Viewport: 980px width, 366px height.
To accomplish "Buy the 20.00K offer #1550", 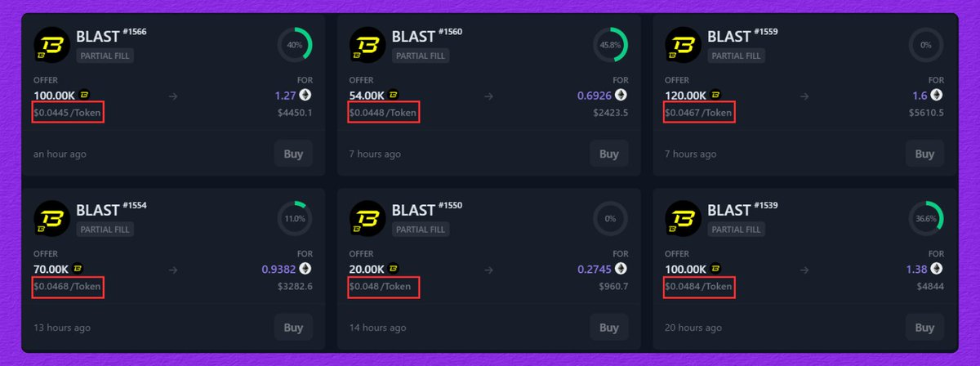I will click(609, 328).
